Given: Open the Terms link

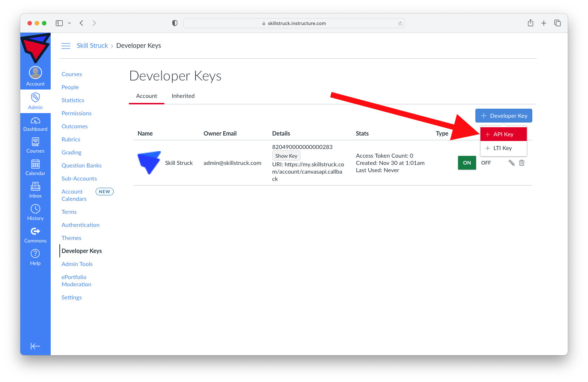Looking at the screenshot, I should [x=69, y=212].
